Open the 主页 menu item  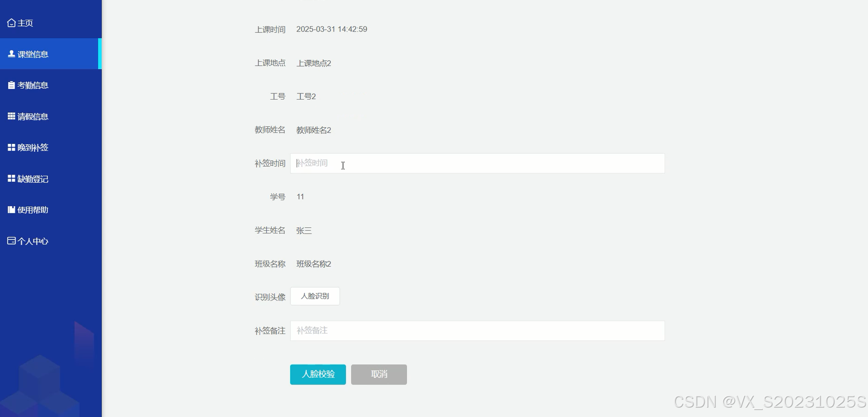[51, 23]
